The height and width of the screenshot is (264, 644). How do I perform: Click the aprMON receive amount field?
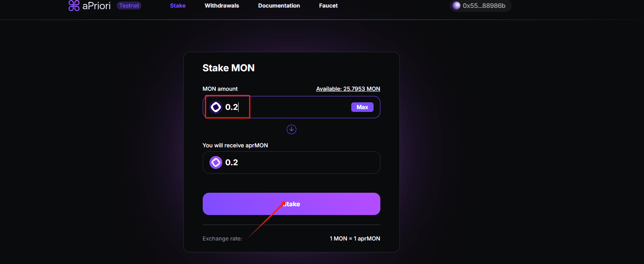292,162
